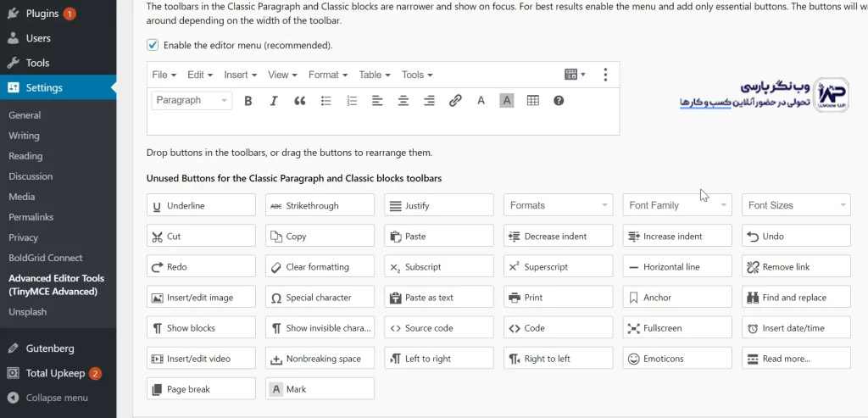
Task: Open the Tools menu in editor
Action: coord(417,75)
